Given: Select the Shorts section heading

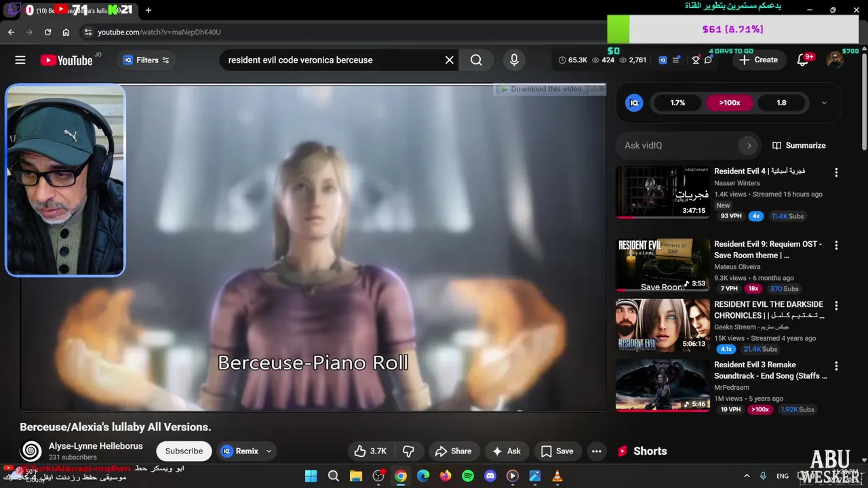Looking at the screenshot, I should pyautogui.click(x=650, y=451).
